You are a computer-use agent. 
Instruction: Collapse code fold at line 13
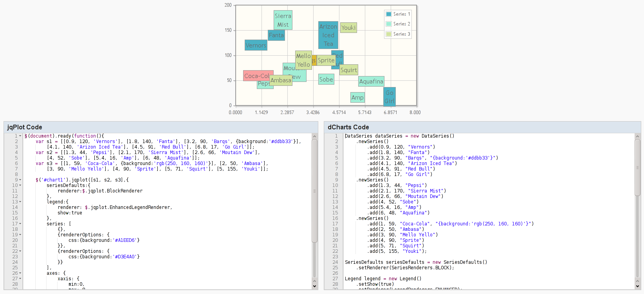(20, 202)
